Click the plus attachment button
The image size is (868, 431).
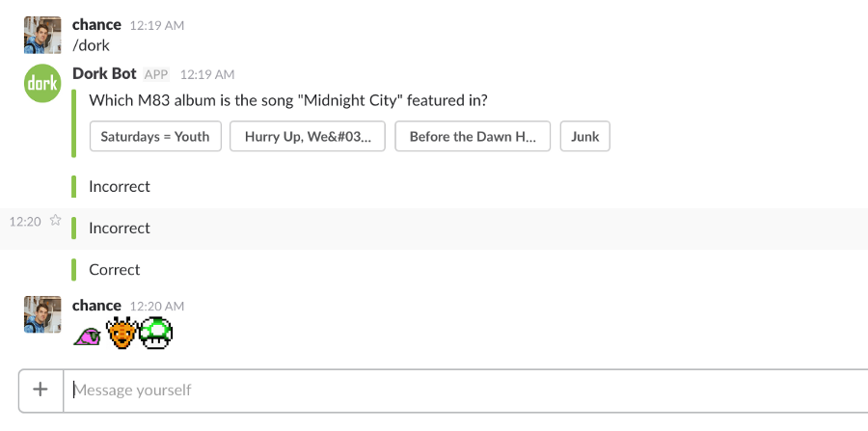point(41,390)
